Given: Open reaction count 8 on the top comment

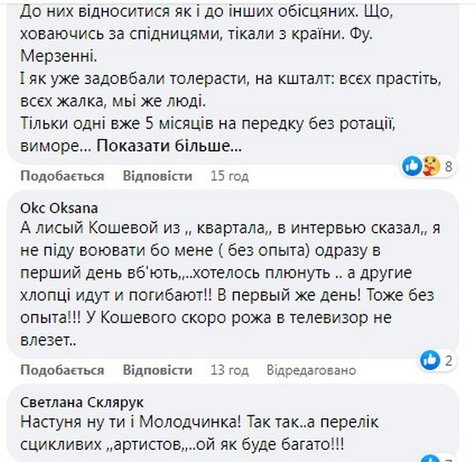Looking at the screenshot, I should [448, 167].
